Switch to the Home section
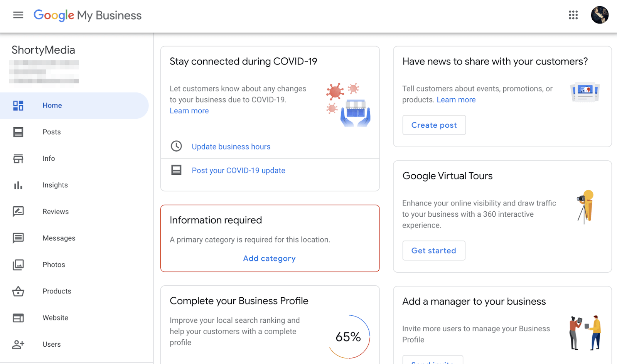The image size is (617, 364). tap(52, 105)
